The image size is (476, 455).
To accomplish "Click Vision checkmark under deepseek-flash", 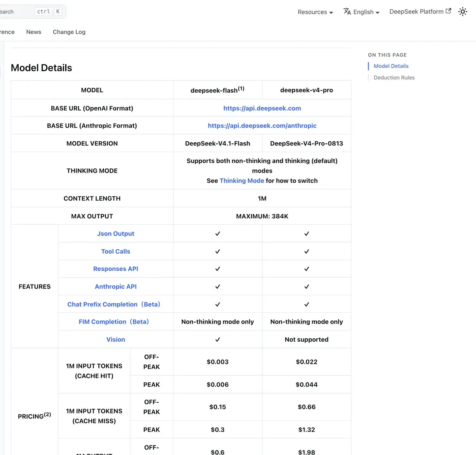I will [217, 340].
